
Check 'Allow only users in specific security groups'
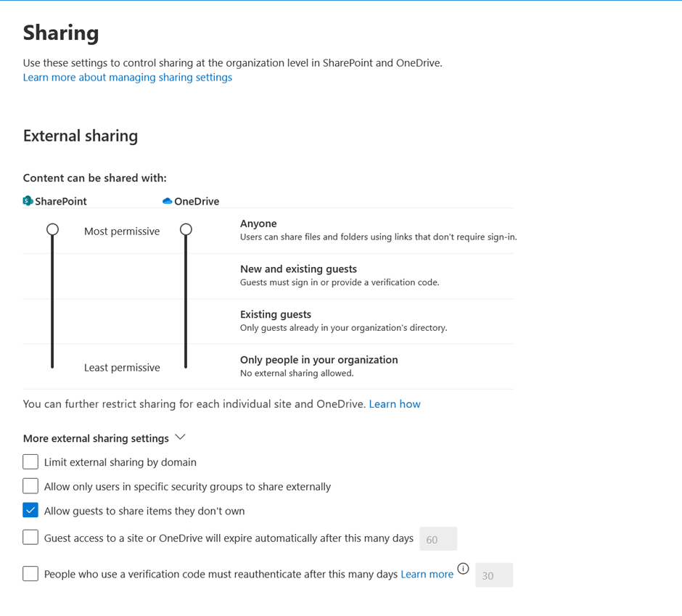tap(30, 485)
